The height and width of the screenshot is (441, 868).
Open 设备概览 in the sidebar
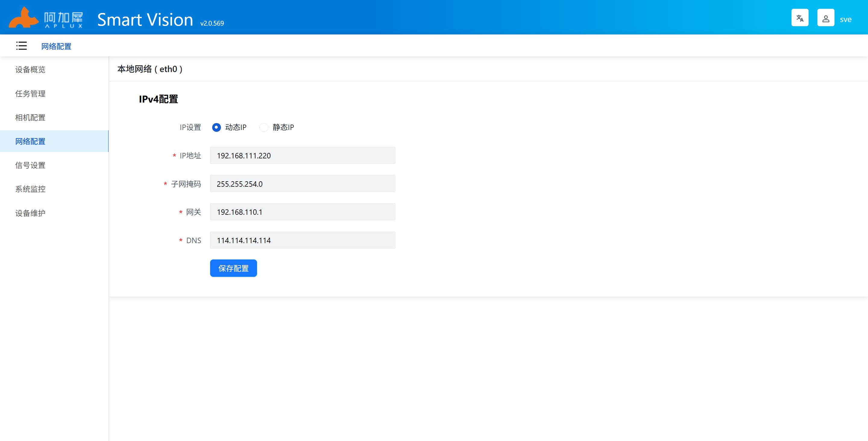pyautogui.click(x=30, y=70)
